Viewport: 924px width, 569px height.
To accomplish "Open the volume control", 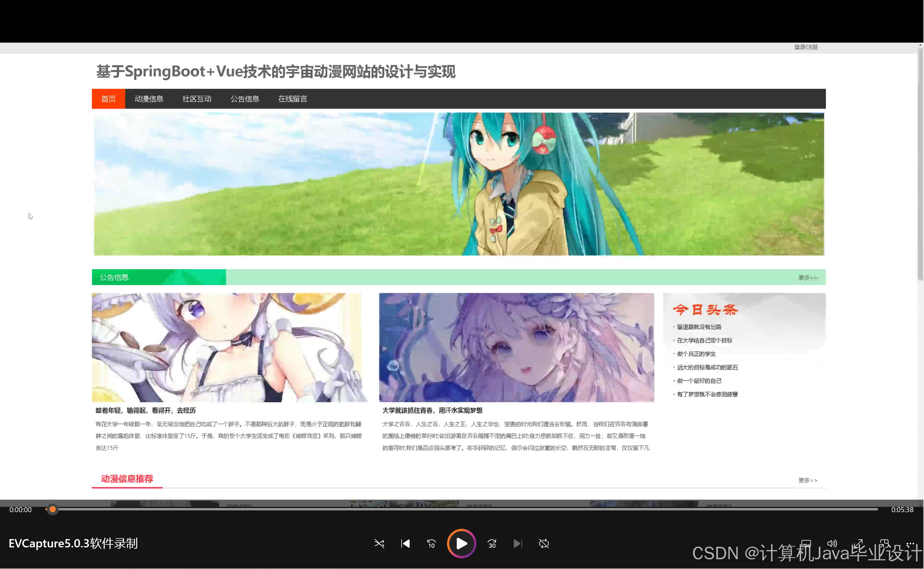I will tap(832, 544).
